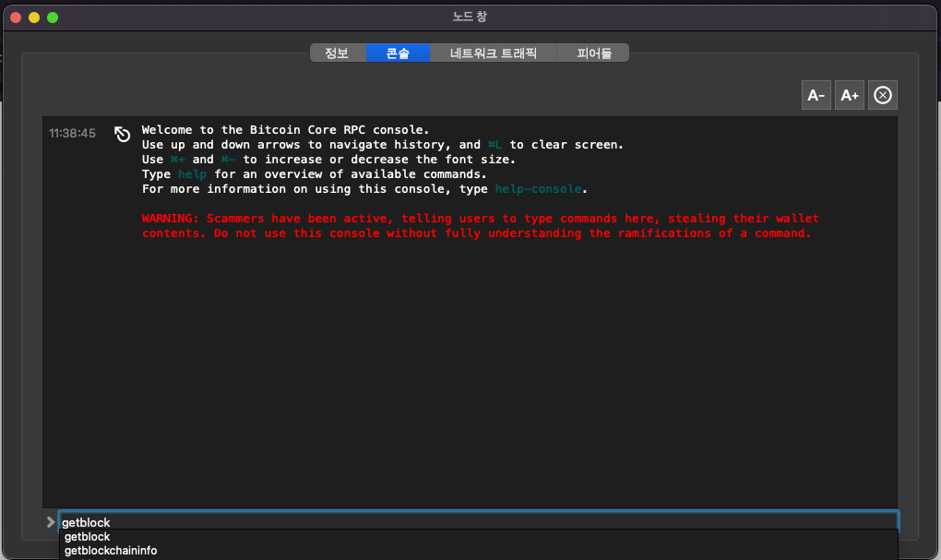Viewport: 941px width, 560px height.
Task: Clear the console with the X icon
Action: [x=883, y=95]
